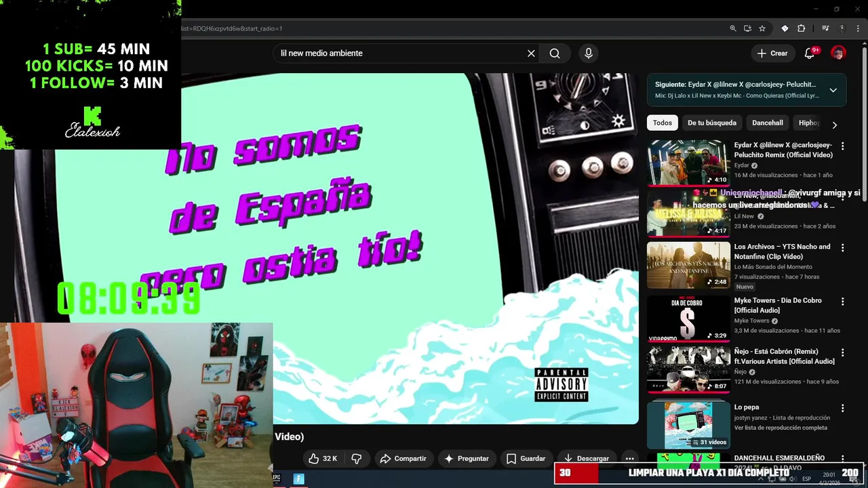
Task: Open the account avatar menu
Action: click(838, 54)
